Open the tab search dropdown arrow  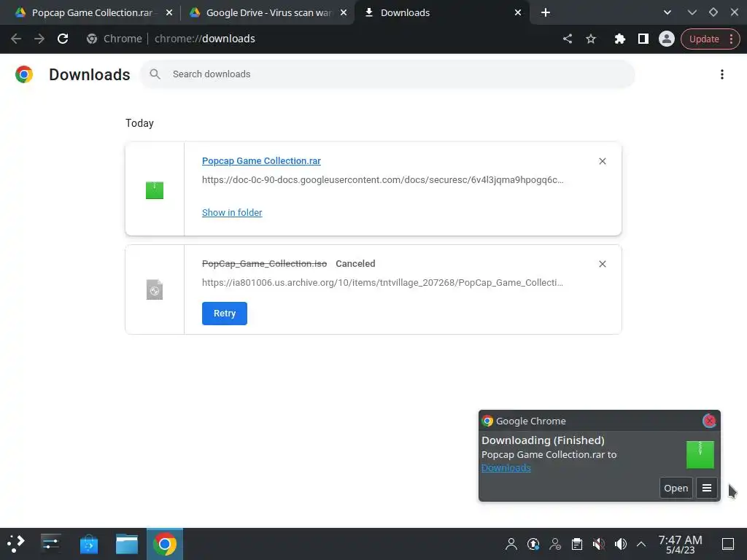coord(667,12)
